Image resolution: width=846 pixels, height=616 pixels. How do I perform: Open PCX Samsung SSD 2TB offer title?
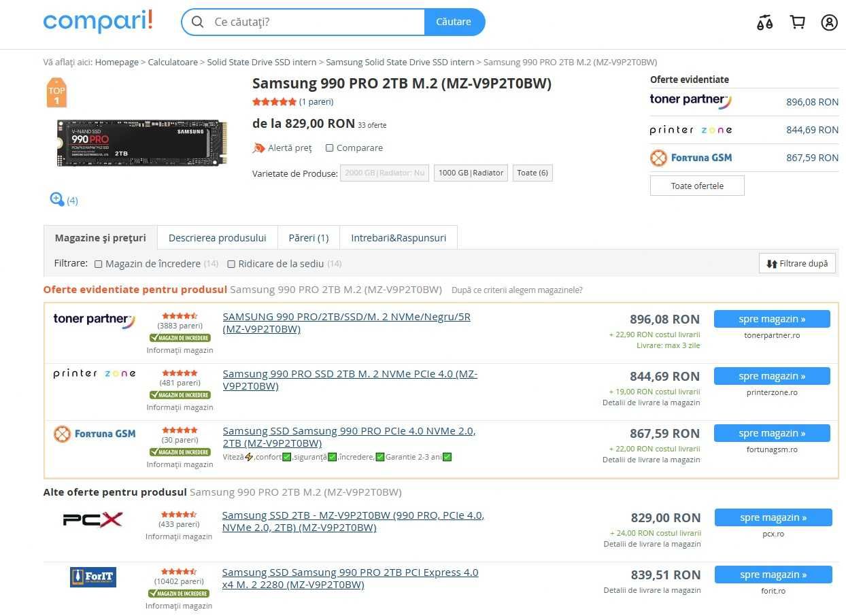coord(353,521)
